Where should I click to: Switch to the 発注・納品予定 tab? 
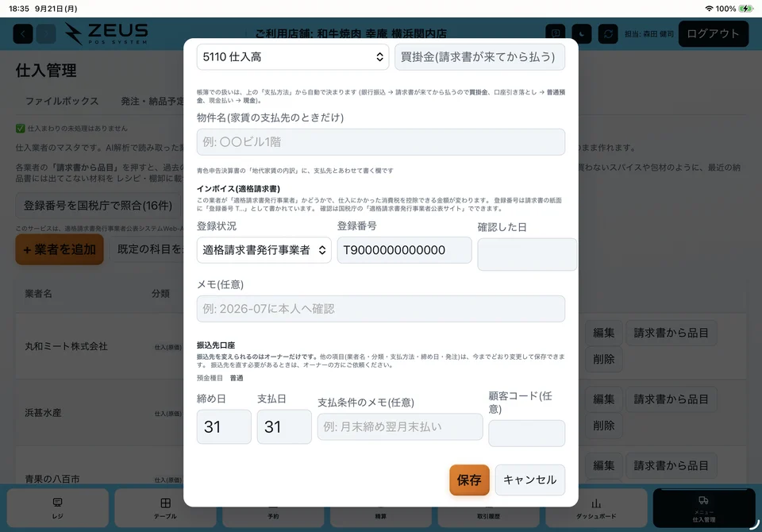click(x=152, y=101)
